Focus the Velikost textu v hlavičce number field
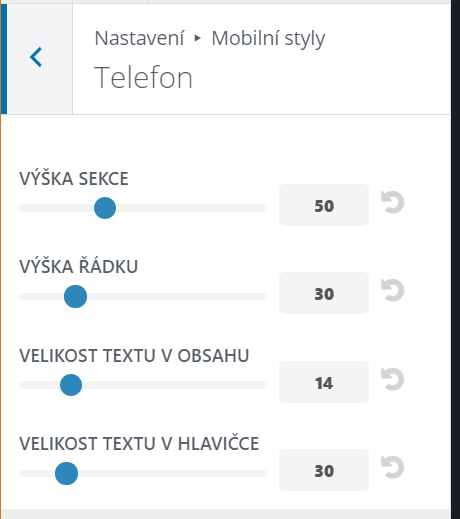This screenshot has width=460, height=519. pos(324,470)
